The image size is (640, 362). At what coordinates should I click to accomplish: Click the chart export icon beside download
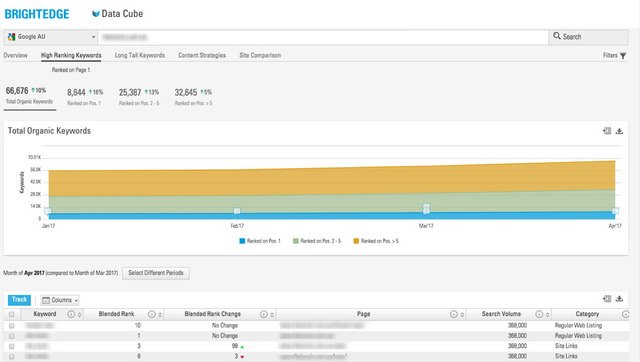click(607, 131)
